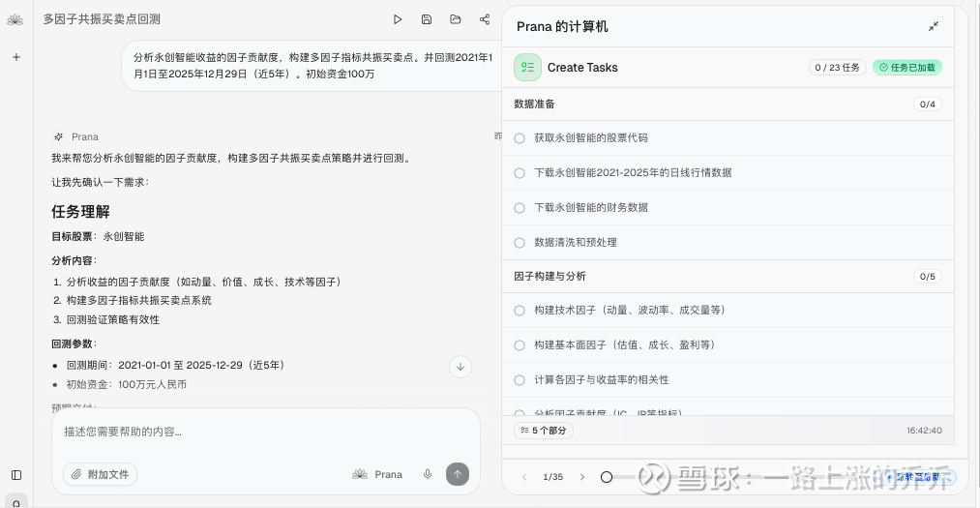Focus the 描述您需要帮助的内容 input field

[x=266, y=432]
